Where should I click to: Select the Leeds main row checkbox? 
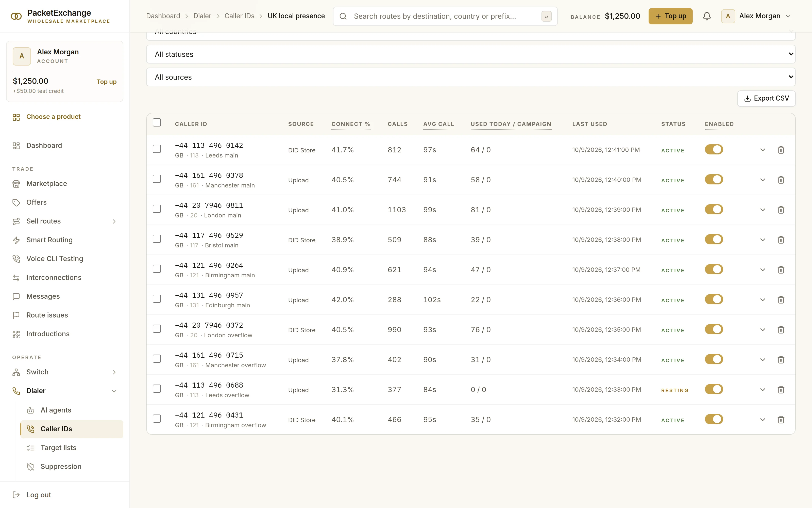(157, 149)
